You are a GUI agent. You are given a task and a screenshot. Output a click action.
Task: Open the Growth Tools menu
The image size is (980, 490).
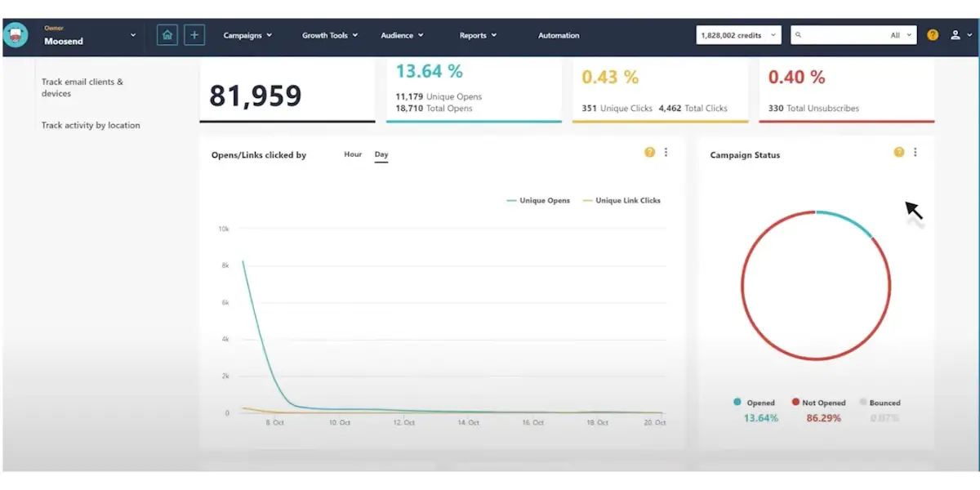pyautogui.click(x=330, y=36)
